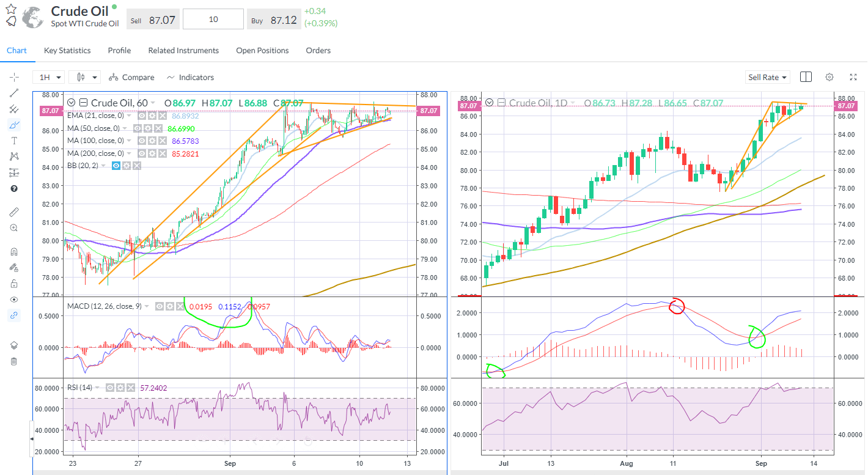Select the crosshair cursor tool
Screen dimensions: 868x475
[14, 77]
